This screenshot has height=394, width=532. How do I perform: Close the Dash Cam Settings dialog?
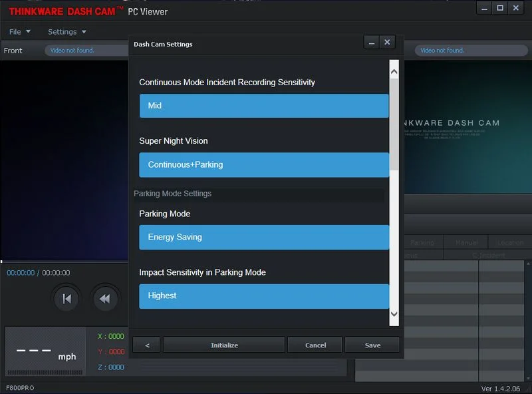pyautogui.click(x=387, y=43)
